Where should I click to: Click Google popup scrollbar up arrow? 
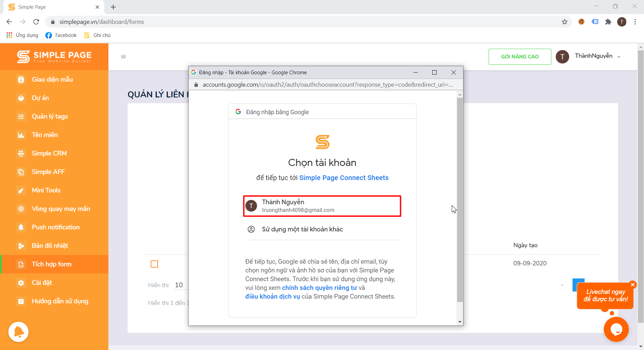(460, 95)
